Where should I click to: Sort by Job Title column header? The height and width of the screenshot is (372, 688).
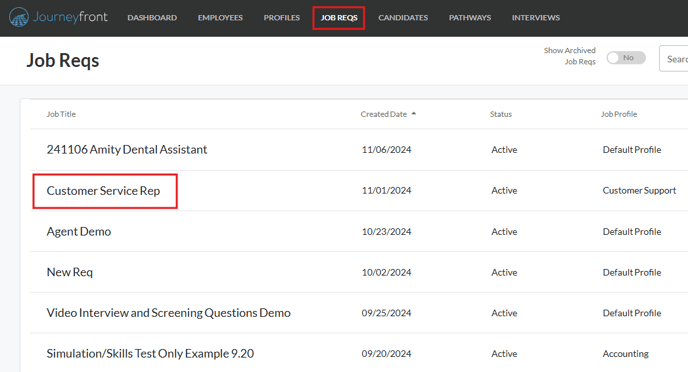pos(61,114)
